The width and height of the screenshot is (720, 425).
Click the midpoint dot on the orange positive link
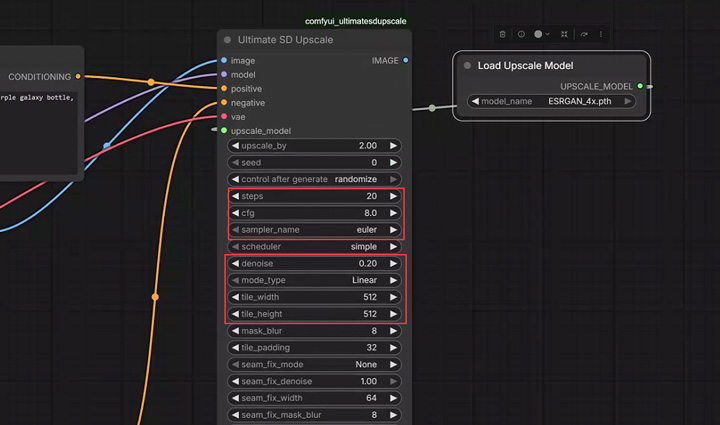tap(151, 82)
